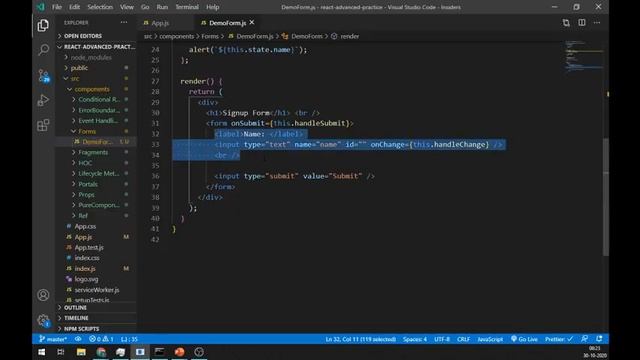Screen dimensions: 640x360
Task: Open the File menu
Action: [57, 7]
